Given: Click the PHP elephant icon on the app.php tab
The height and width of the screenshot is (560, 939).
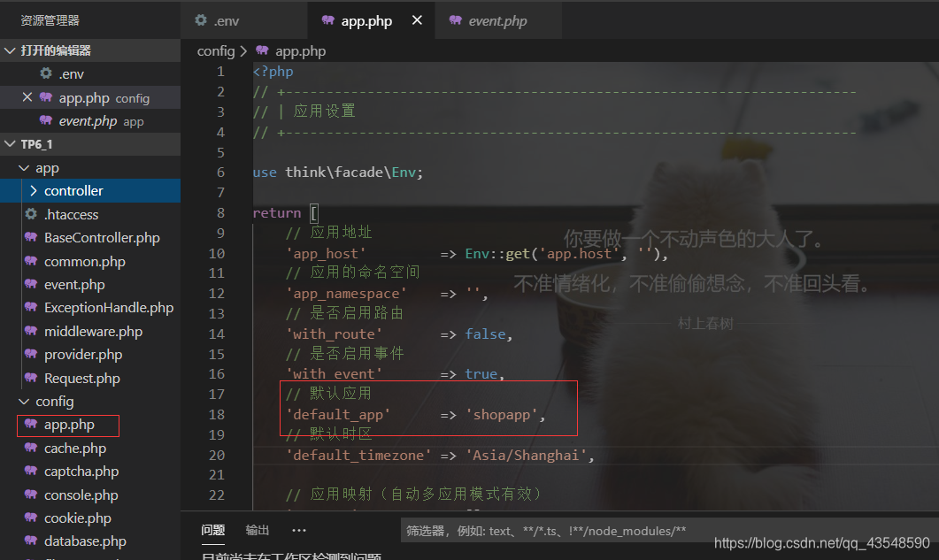Looking at the screenshot, I should [327, 20].
